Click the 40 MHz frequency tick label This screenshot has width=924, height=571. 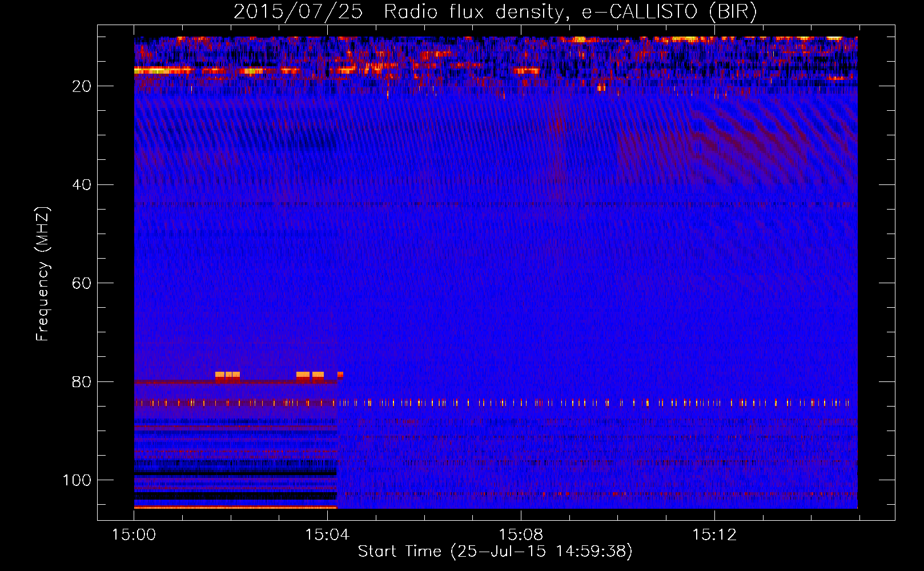point(82,185)
